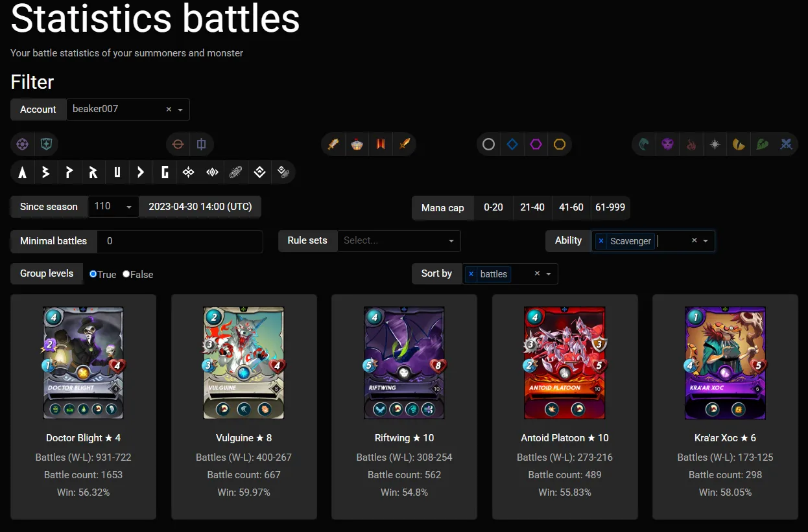
Task: Filter by the water element wave icon
Action: tap(644, 144)
